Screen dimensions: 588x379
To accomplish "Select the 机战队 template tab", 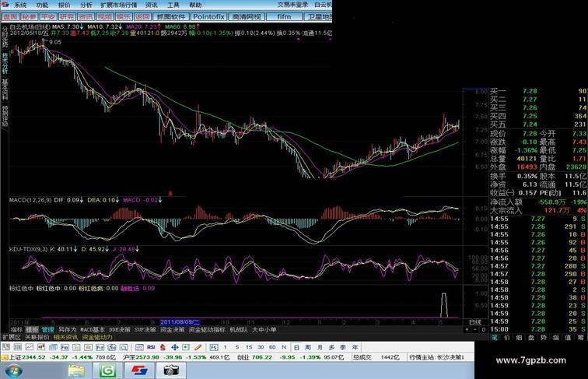I will (x=239, y=329).
